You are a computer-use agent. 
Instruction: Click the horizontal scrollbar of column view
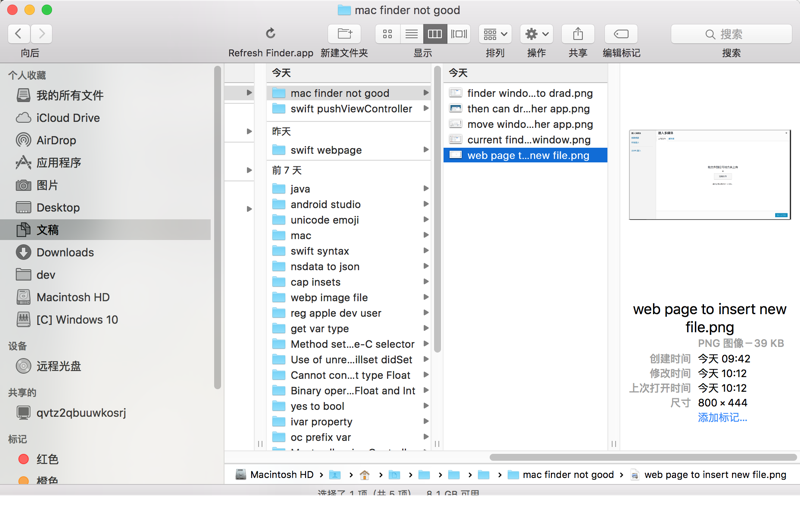[643, 457]
